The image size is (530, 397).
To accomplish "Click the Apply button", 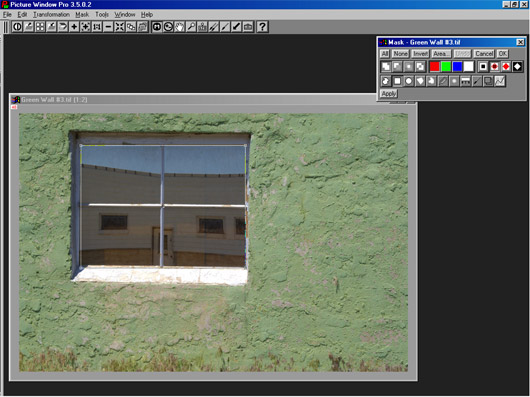I will [389, 94].
